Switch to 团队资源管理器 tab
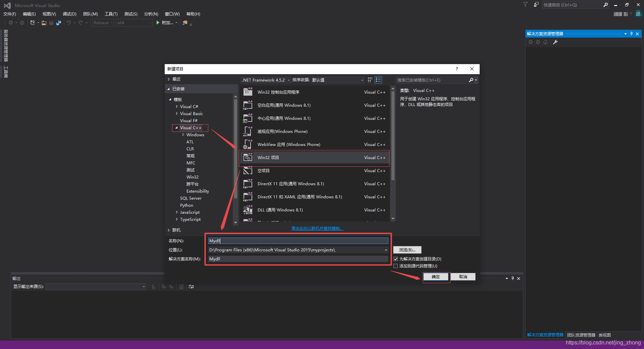The height and width of the screenshot is (349, 644). (x=581, y=335)
